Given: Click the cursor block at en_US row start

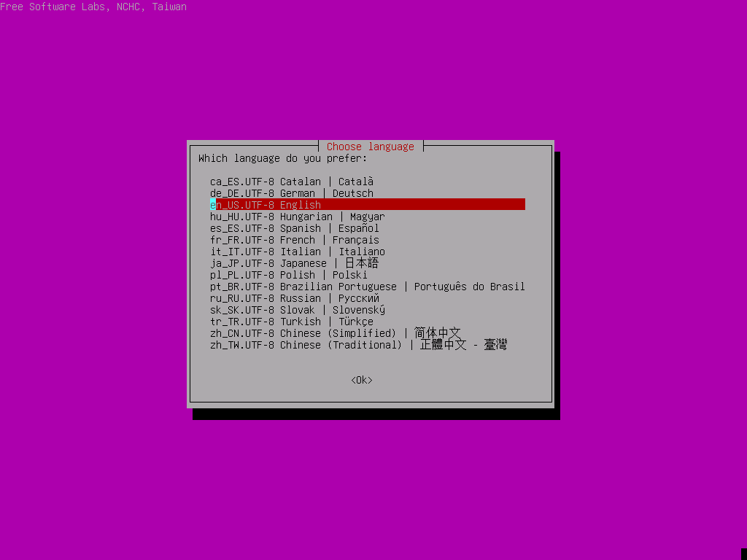Looking at the screenshot, I should point(213,205).
